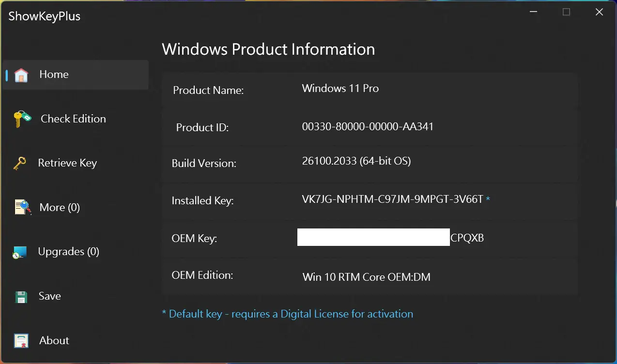Click the Save floppy disk icon
This screenshot has width=617, height=364.
click(21, 297)
